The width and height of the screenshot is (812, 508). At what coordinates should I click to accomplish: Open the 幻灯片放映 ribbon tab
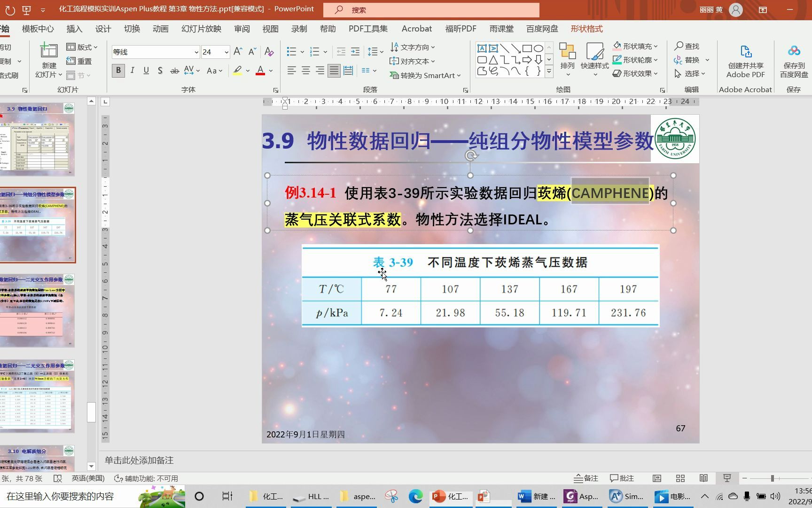click(201, 29)
